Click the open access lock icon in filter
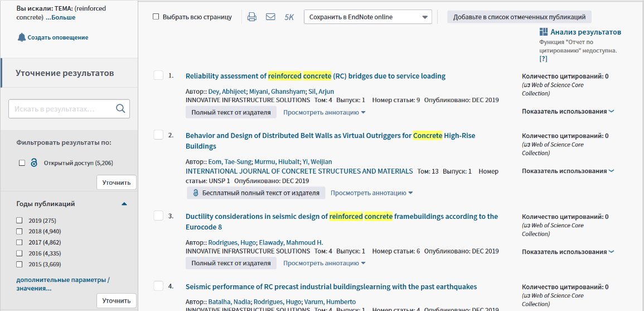 [34, 163]
